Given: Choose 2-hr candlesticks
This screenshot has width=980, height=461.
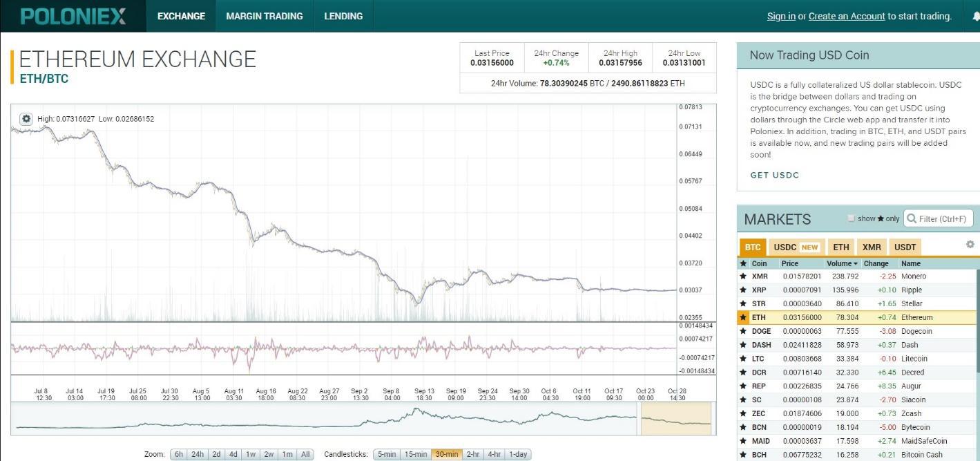Looking at the screenshot, I should 473,454.
